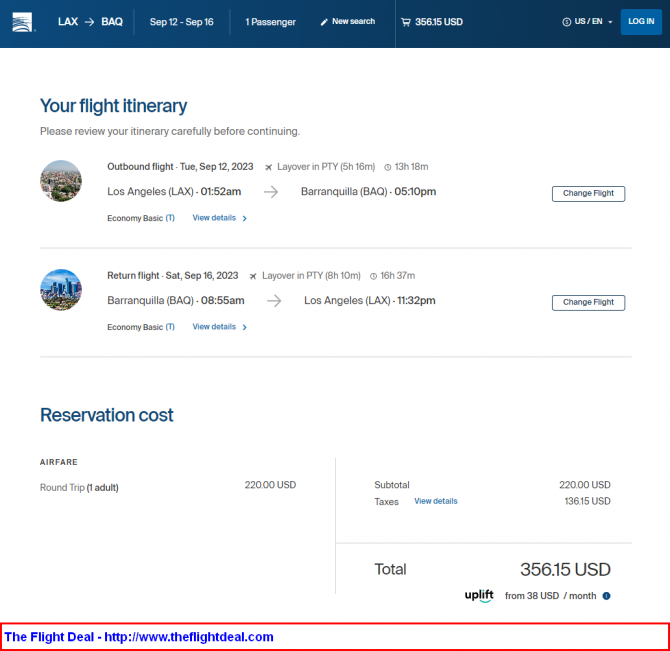This screenshot has width=670, height=651.
Task: Click the arrow between LAX and BAQ in the header
Action: tap(89, 22)
